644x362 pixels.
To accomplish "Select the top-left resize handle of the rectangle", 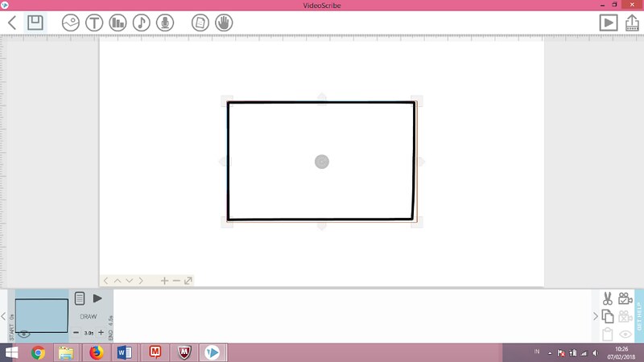I will pos(227,101).
